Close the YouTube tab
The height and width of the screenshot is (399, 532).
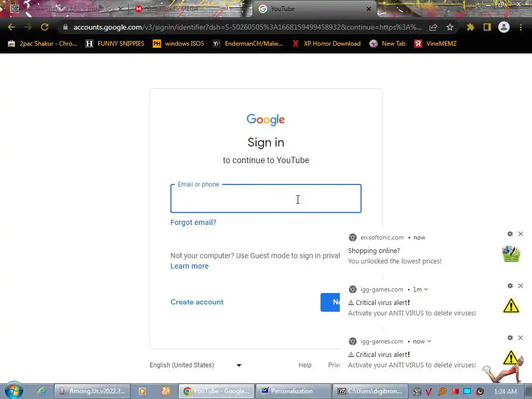pyautogui.click(x=369, y=9)
